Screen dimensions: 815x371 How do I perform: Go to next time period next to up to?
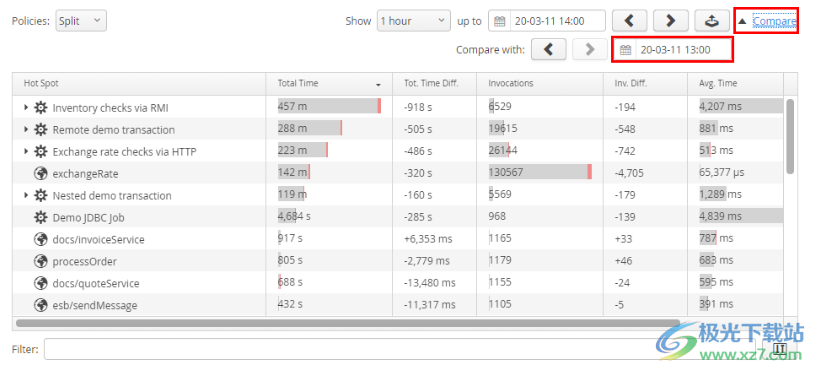pyautogui.click(x=671, y=21)
